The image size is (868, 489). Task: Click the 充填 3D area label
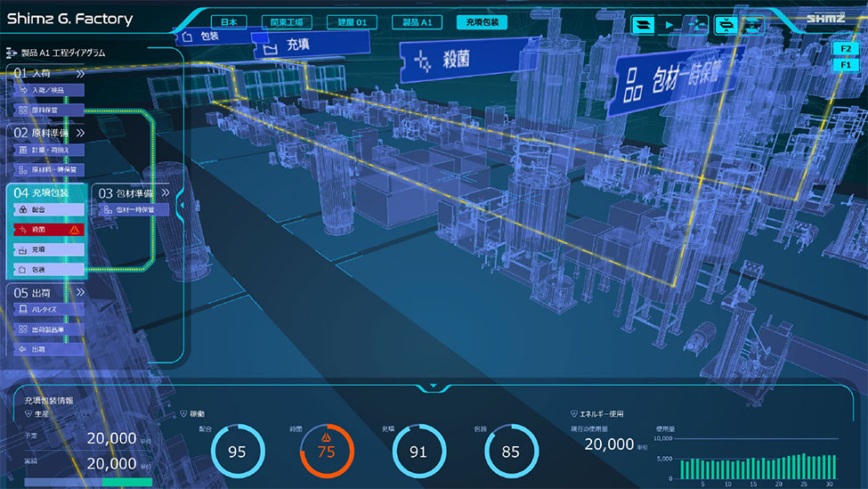pyautogui.click(x=312, y=45)
